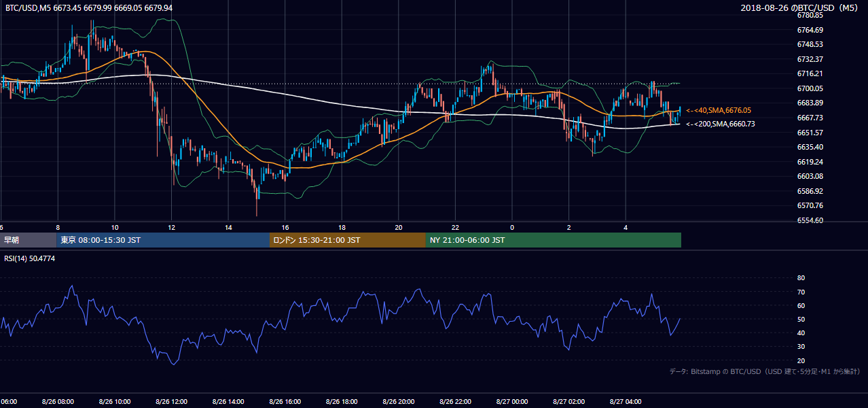
Task: Click the 8/26 08:00 time axis label
Action: [56, 401]
